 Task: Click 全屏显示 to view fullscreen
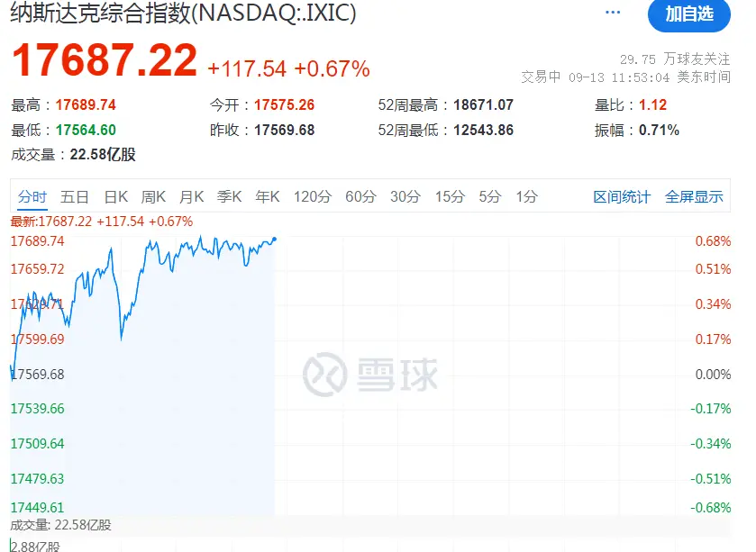pos(694,196)
